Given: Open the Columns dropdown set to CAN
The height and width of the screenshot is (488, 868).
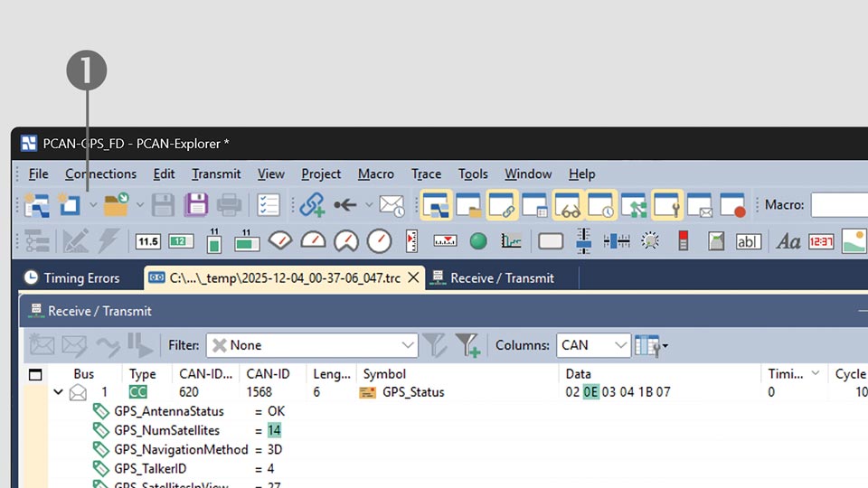Looking at the screenshot, I should pyautogui.click(x=593, y=345).
